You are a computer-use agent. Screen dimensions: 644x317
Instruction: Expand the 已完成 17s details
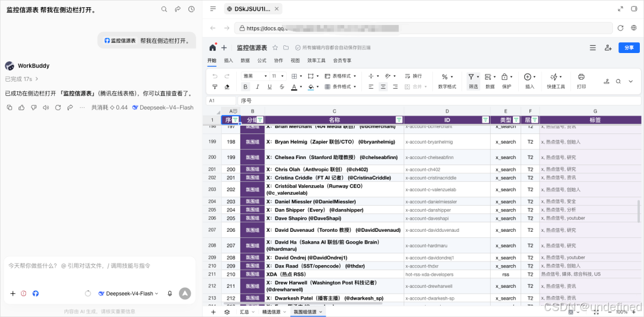22,79
